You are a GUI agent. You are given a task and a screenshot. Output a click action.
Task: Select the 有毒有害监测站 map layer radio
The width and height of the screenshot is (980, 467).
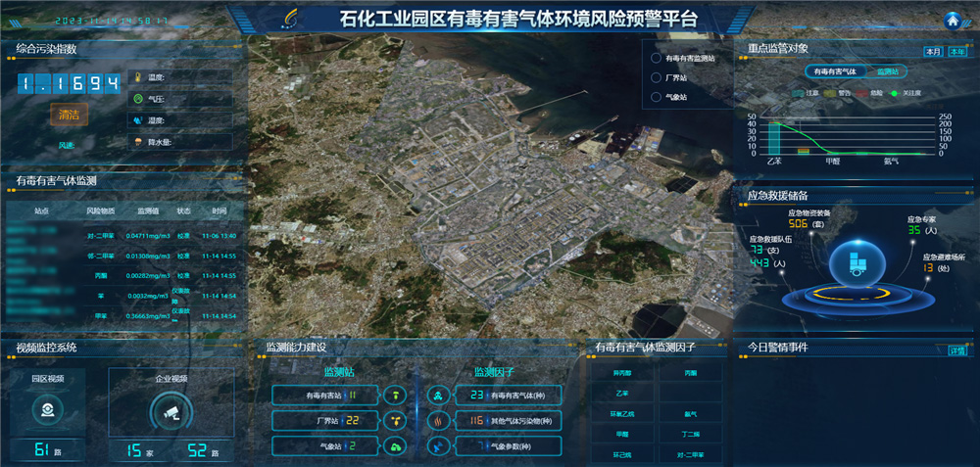pyautogui.click(x=656, y=59)
